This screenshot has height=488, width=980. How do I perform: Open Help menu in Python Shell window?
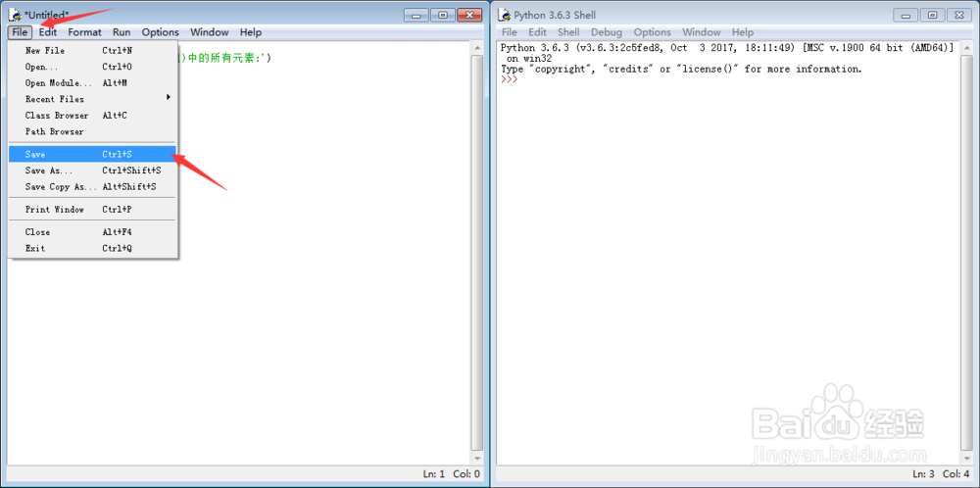pos(743,32)
